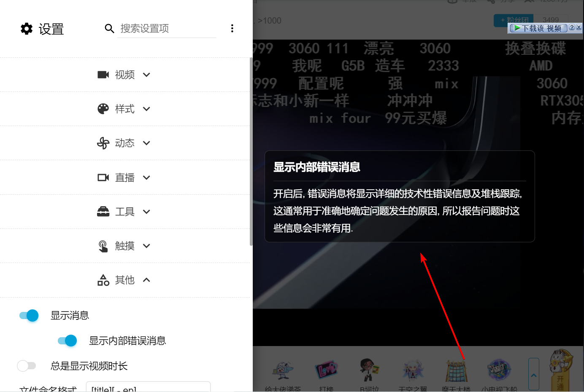Click the 设置 panel title
This screenshot has height=392, width=584.
pos(51,29)
